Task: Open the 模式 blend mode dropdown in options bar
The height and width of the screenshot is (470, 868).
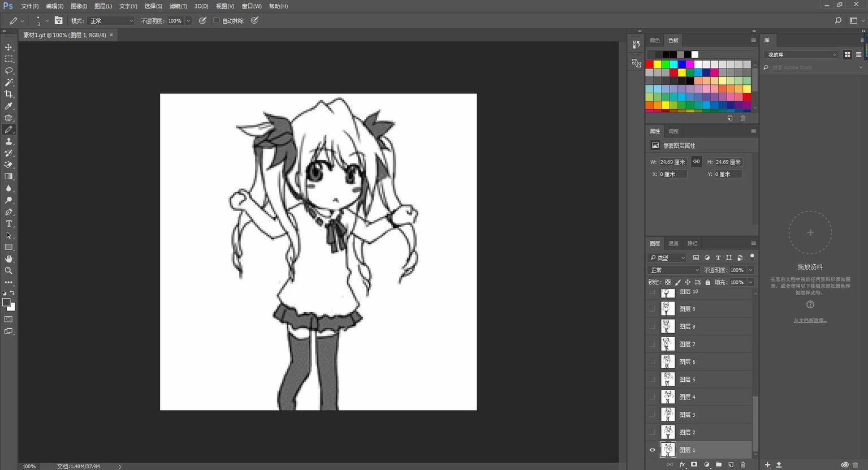Action: [111, 21]
